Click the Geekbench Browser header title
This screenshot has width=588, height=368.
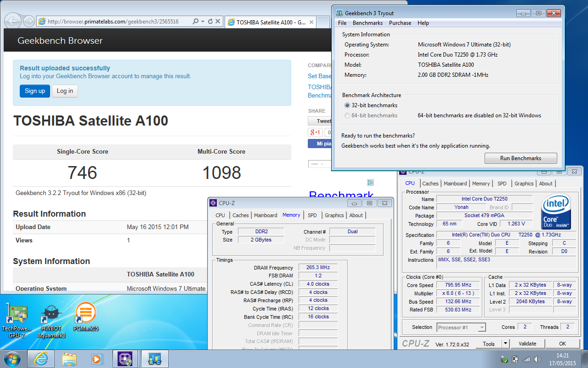pyautogui.click(x=60, y=40)
